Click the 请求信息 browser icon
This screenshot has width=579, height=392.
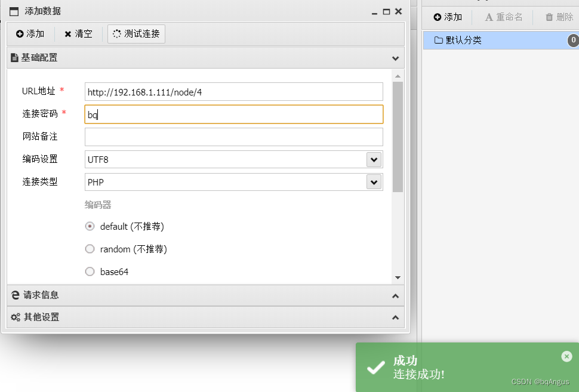click(x=15, y=295)
